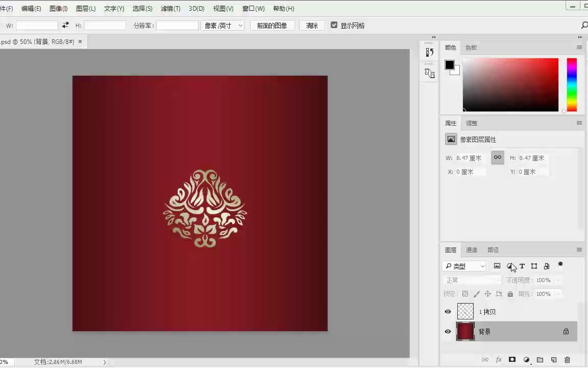Filter layers by type using the T icon
Screen dimensions: 588x368
522,266
